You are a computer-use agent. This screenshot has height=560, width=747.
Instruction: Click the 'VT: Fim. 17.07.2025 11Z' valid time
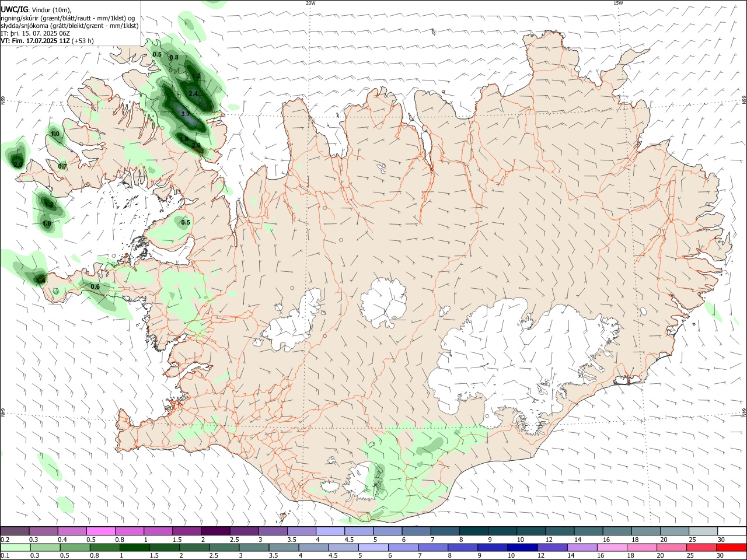[35, 41]
